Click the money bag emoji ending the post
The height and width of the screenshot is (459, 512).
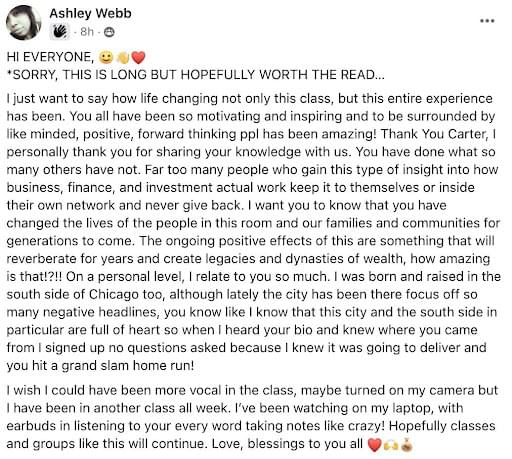pos(407,444)
